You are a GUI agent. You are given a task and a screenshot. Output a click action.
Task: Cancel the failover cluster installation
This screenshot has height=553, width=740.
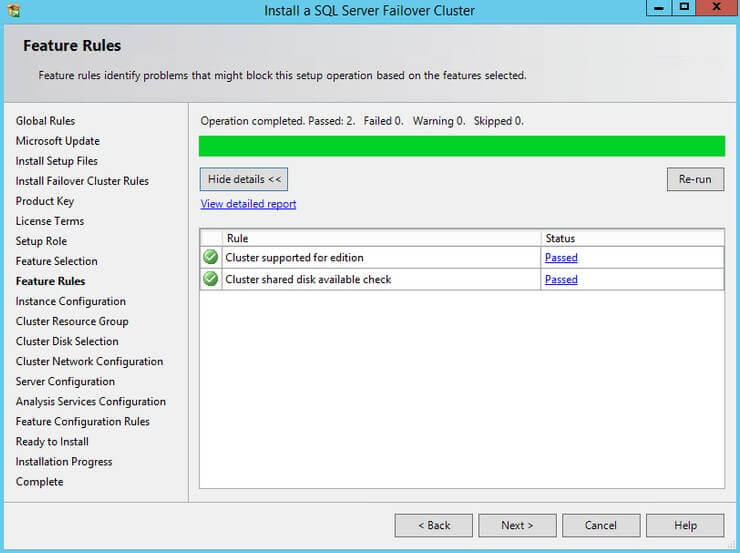tap(601, 525)
